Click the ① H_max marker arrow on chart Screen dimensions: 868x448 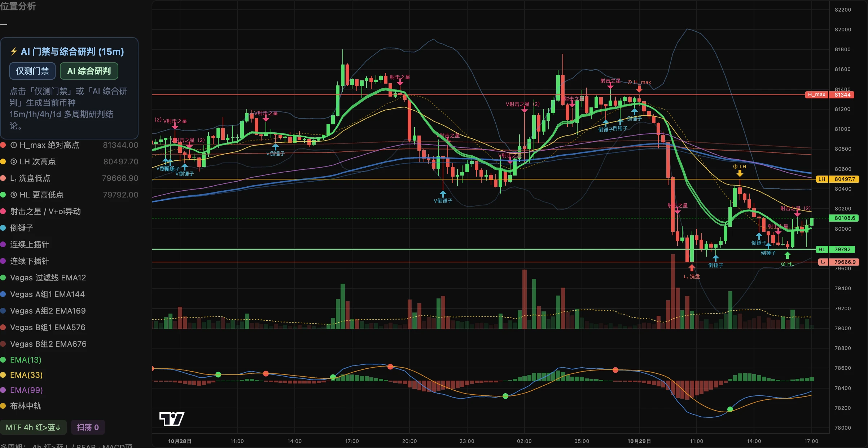(639, 89)
